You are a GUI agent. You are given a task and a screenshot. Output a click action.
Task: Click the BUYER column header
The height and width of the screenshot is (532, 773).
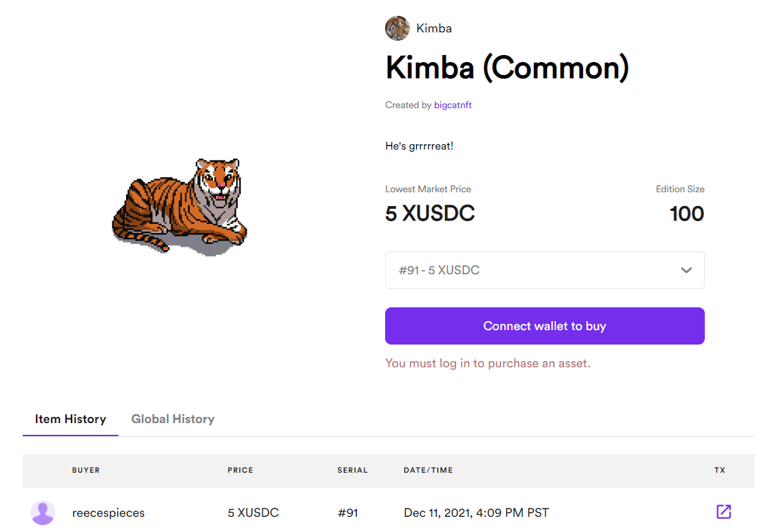(86, 470)
